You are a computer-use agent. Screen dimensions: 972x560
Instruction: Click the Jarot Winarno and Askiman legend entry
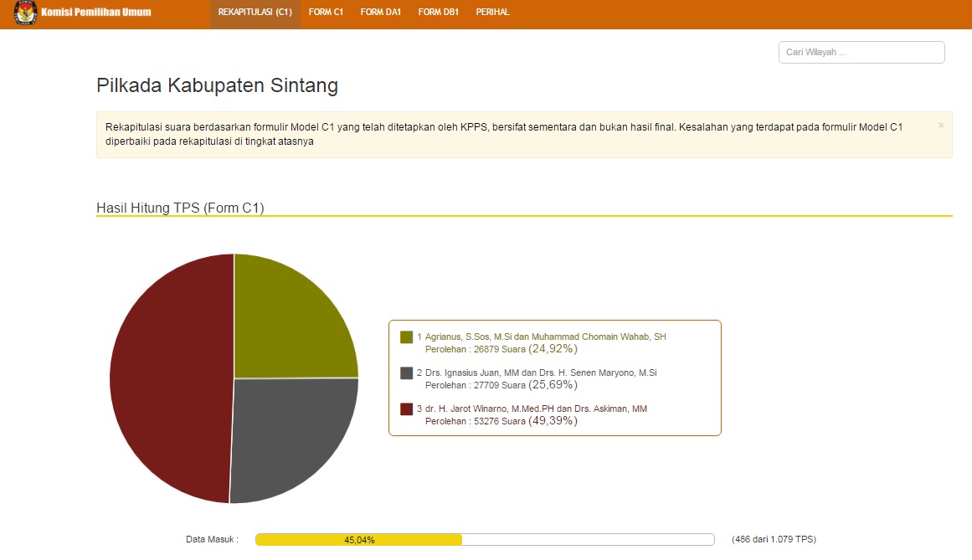click(536, 408)
